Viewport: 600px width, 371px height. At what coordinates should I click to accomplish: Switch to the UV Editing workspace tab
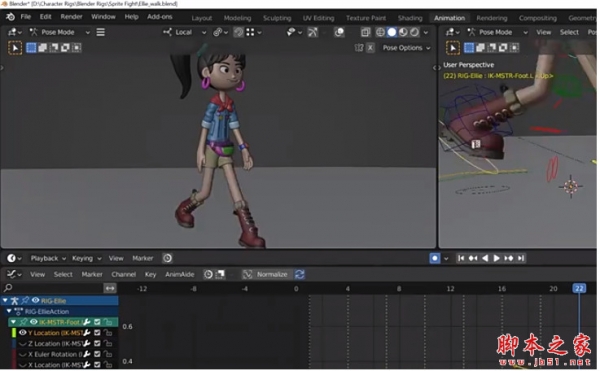pos(318,18)
